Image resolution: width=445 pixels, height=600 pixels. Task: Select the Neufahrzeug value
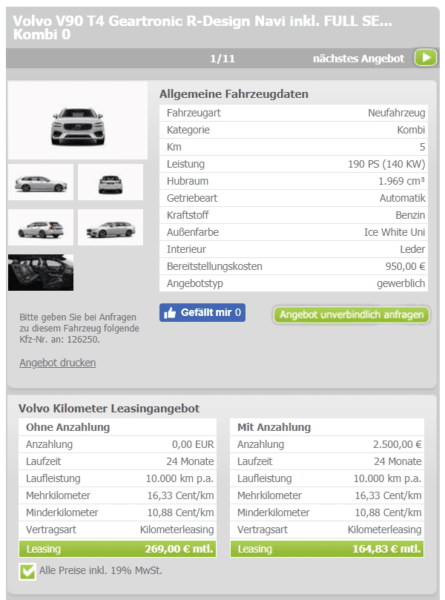(396, 113)
